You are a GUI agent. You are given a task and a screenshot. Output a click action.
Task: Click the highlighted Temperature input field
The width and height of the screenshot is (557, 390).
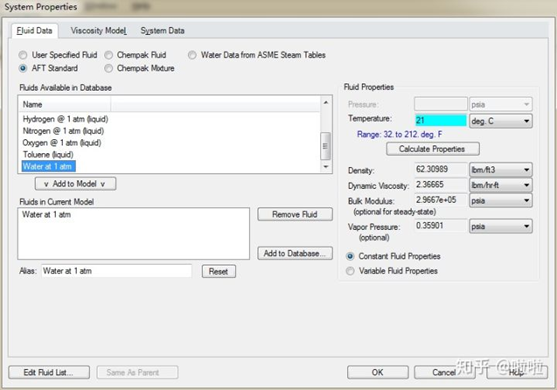(x=440, y=120)
